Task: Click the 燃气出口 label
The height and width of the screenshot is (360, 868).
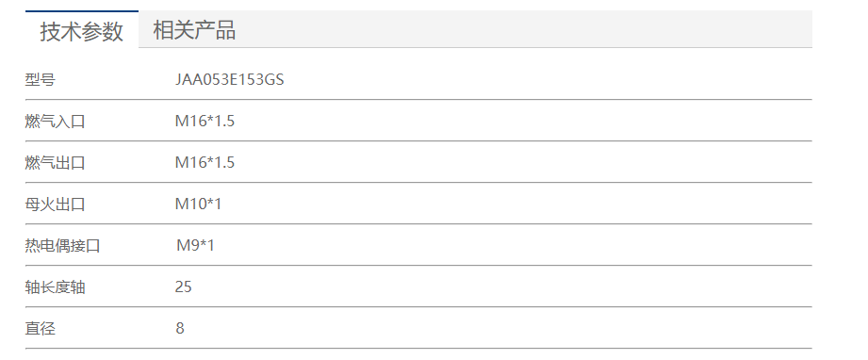Action: 55,163
